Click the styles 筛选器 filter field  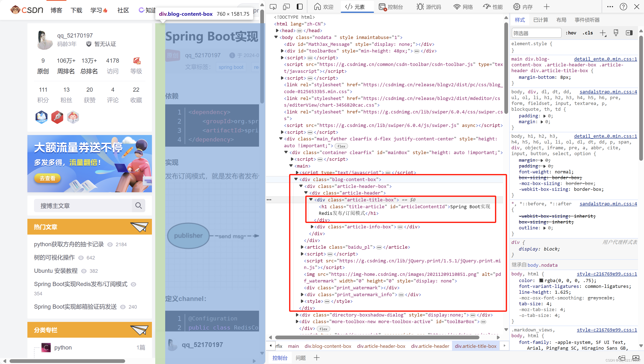[x=536, y=33]
